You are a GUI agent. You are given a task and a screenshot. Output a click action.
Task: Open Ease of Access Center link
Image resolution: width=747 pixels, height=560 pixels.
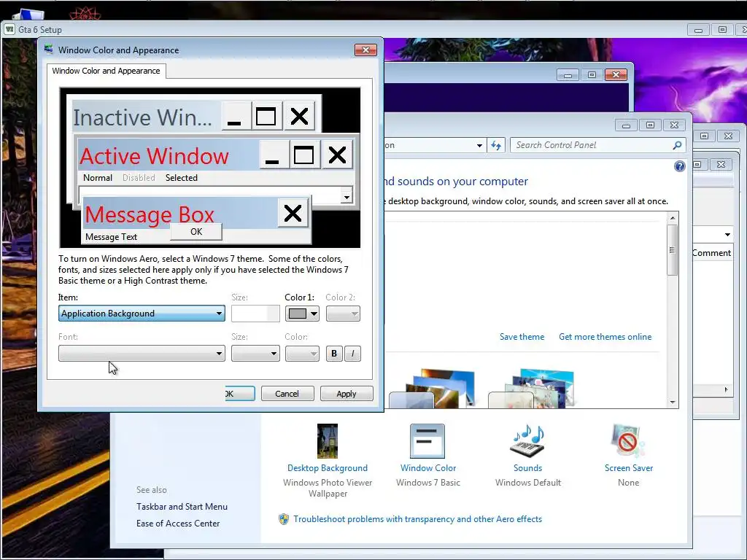pyautogui.click(x=178, y=524)
